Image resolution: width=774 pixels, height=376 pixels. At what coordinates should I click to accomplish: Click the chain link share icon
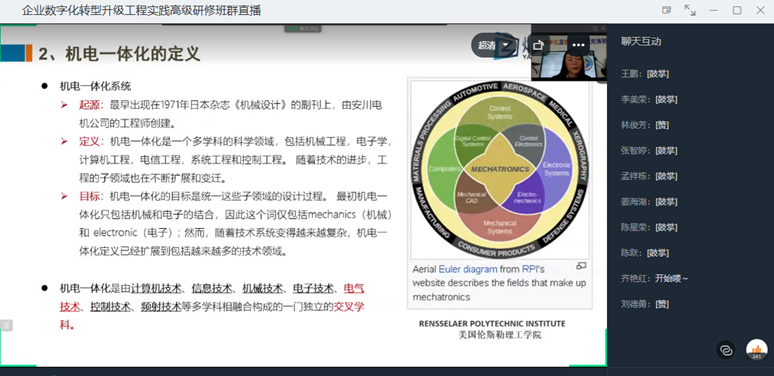point(726,350)
